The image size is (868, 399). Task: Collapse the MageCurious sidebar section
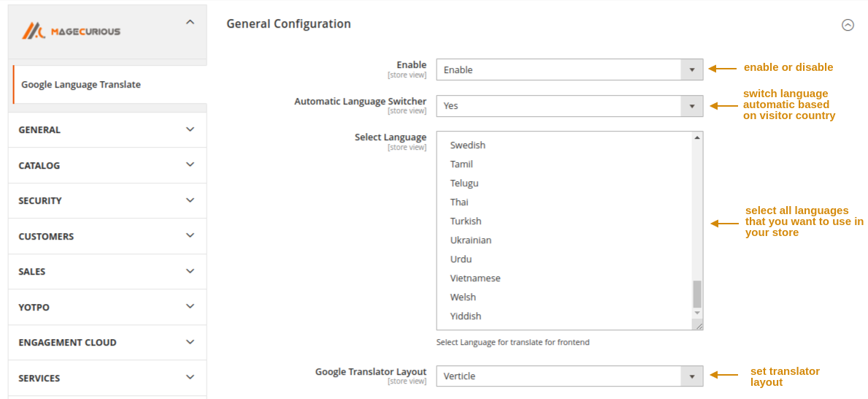(x=190, y=22)
